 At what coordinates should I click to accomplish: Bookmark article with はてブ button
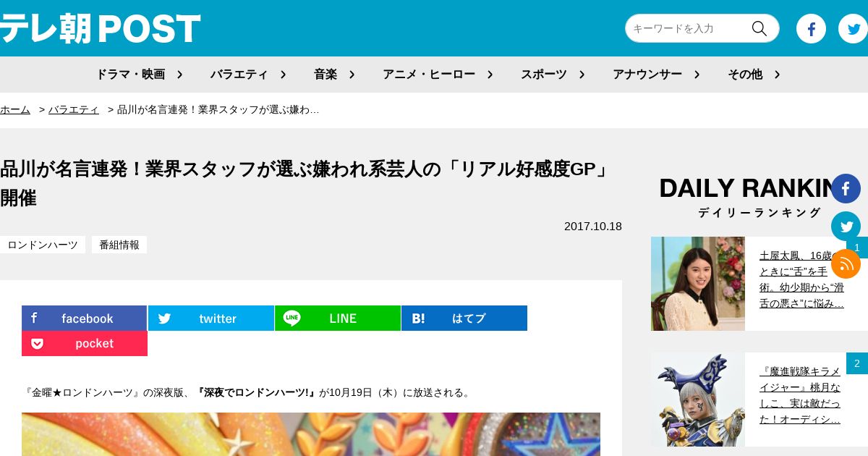(x=464, y=318)
